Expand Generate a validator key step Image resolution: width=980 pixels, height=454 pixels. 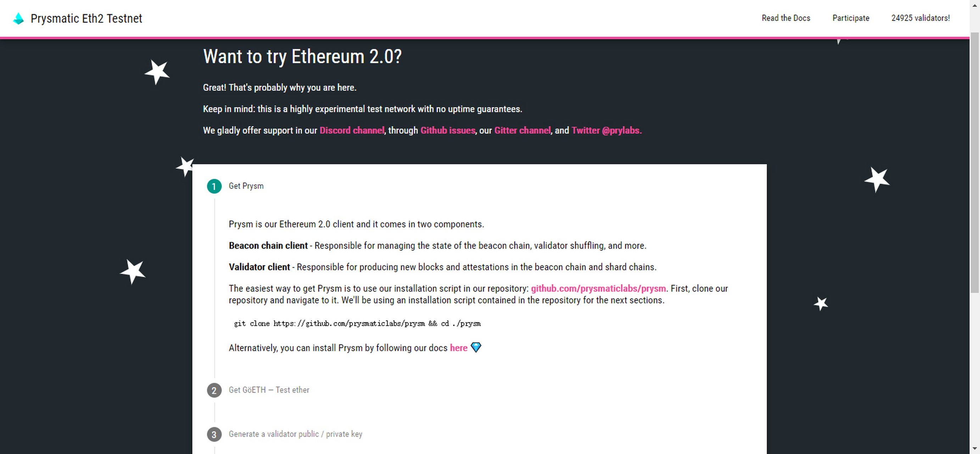(295, 434)
